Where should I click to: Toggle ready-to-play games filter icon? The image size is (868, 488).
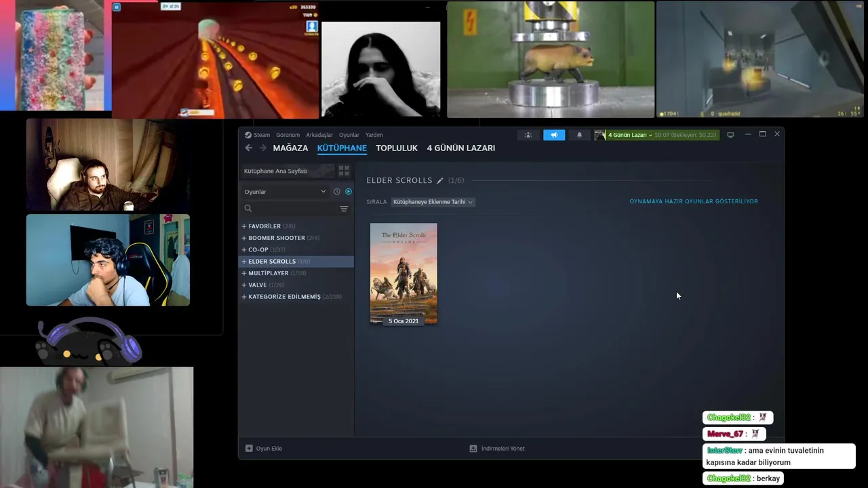tap(349, 192)
